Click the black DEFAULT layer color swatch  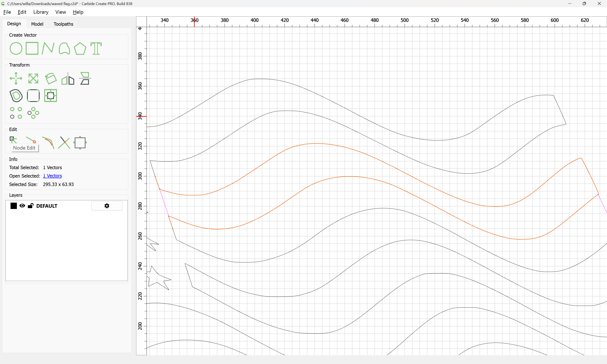point(14,206)
